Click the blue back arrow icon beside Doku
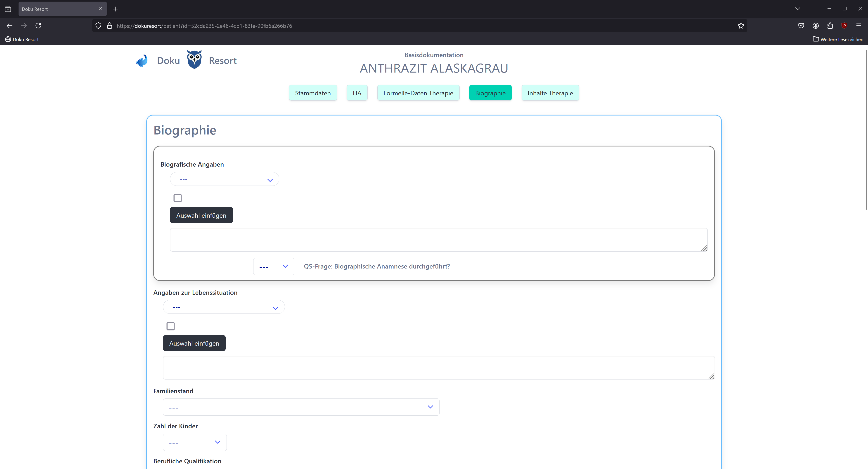Image resolution: width=868 pixels, height=469 pixels. point(142,61)
